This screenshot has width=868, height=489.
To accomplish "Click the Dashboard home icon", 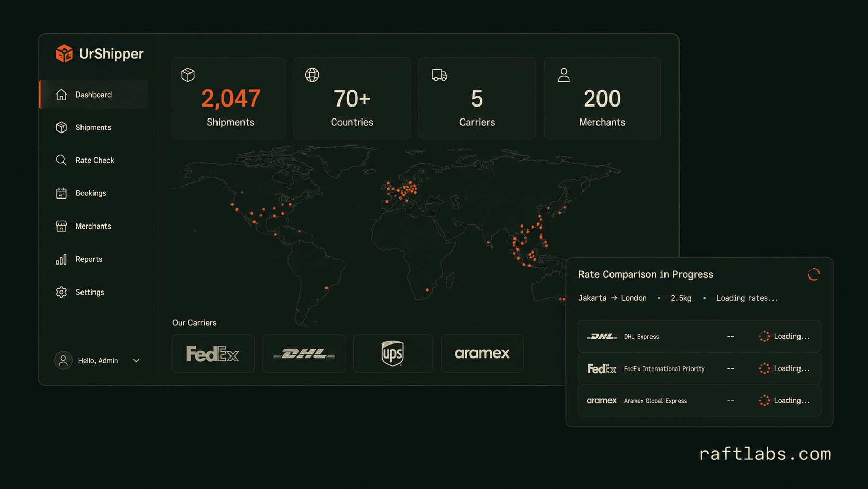I will [61, 95].
